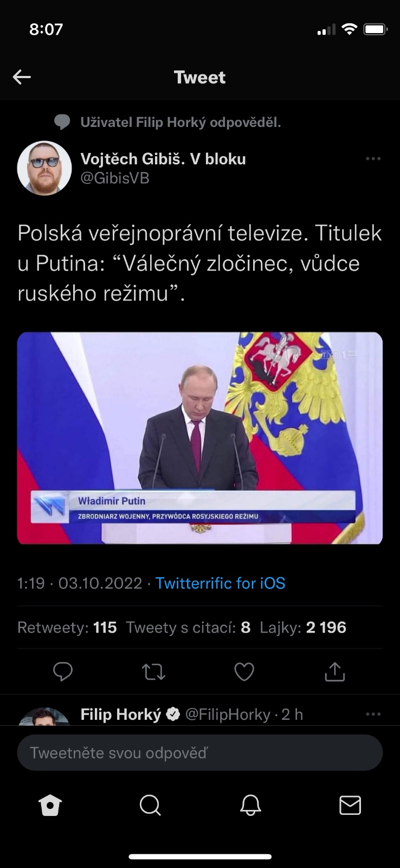Image resolution: width=400 pixels, height=868 pixels.
Task: View the 115 Retweety list
Action: [67, 628]
